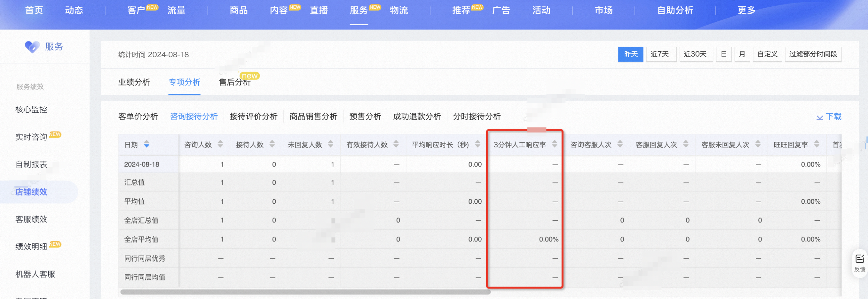This screenshot has width=868, height=299.
Task: Open 自助分析 in top navigation
Action: [675, 11]
